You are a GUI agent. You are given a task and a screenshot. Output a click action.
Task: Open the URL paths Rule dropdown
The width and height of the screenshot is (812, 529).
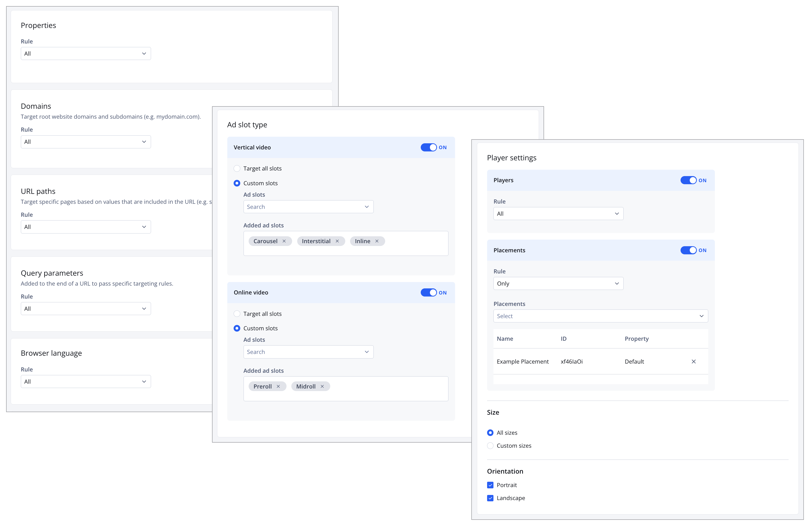(x=86, y=227)
